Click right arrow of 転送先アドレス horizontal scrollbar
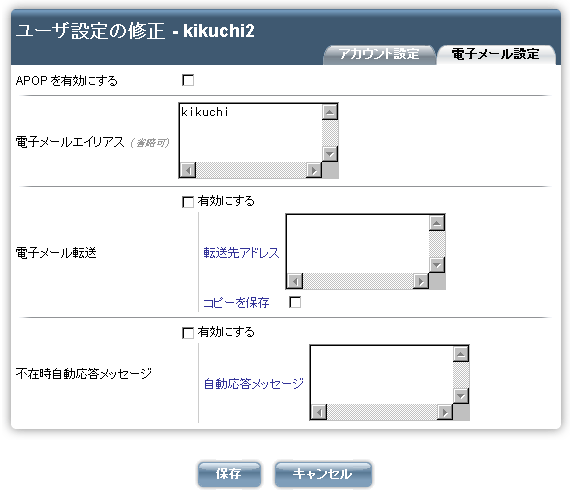This screenshot has width=573, height=495. click(421, 281)
